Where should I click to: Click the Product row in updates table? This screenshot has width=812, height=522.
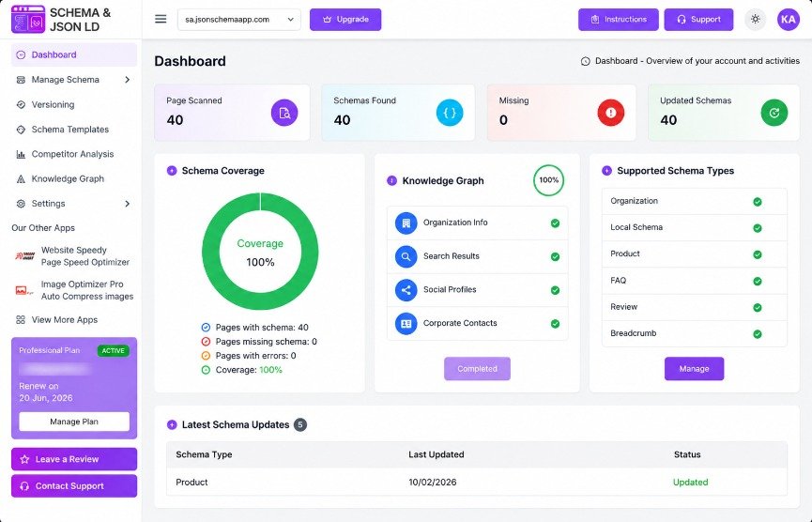tap(477, 483)
